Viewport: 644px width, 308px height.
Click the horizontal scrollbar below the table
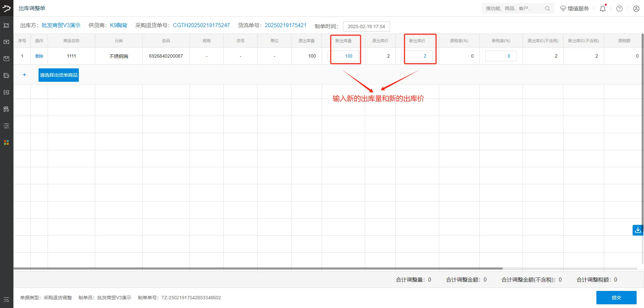pyautogui.click(x=258, y=268)
